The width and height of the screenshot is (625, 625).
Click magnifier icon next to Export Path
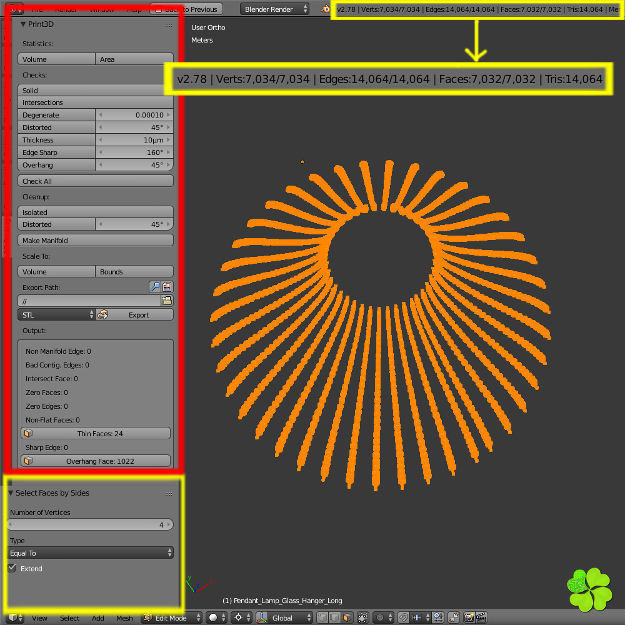click(x=155, y=287)
